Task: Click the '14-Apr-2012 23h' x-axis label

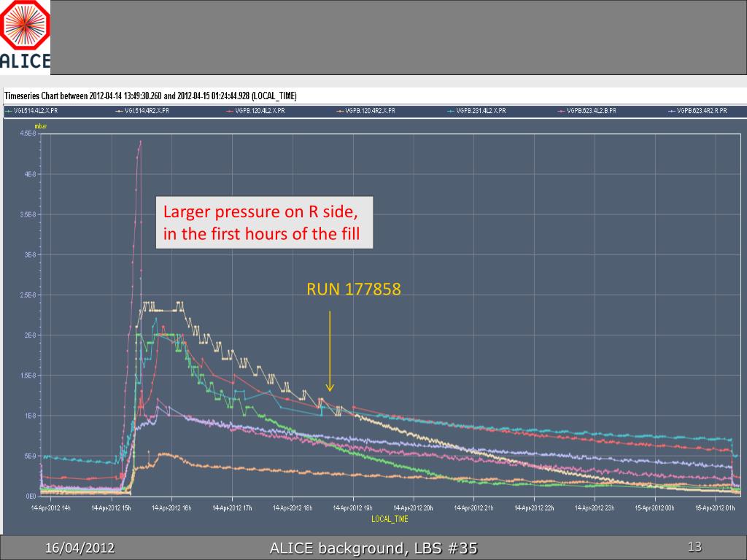Action: [595, 508]
